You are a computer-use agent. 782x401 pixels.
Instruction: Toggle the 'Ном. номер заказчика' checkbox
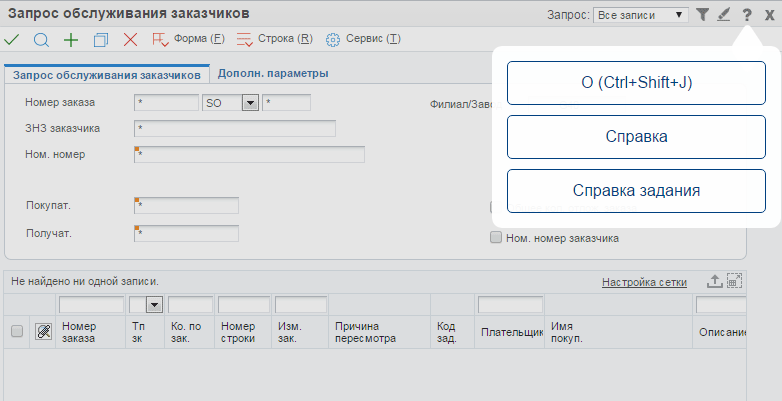pos(495,238)
